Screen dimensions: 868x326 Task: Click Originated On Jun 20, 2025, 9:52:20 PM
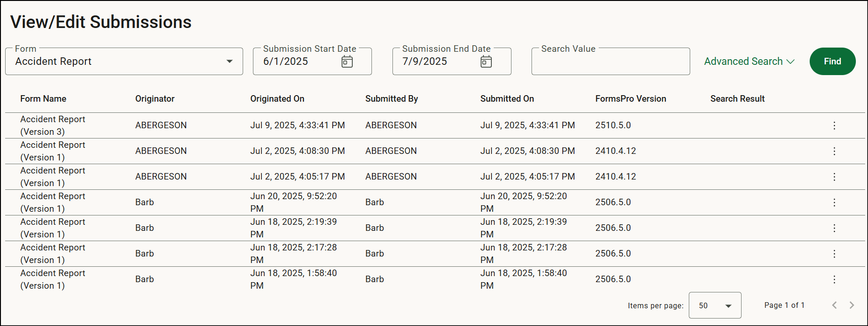click(294, 202)
